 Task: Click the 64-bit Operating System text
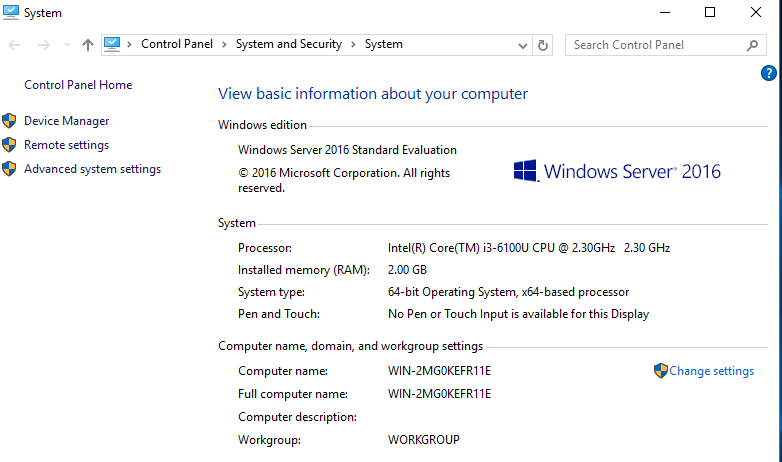click(508, 292)
